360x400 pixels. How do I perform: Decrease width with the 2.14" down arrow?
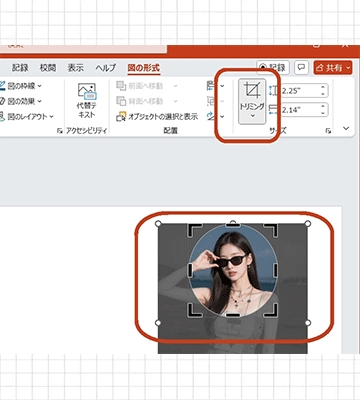point(323,113)
